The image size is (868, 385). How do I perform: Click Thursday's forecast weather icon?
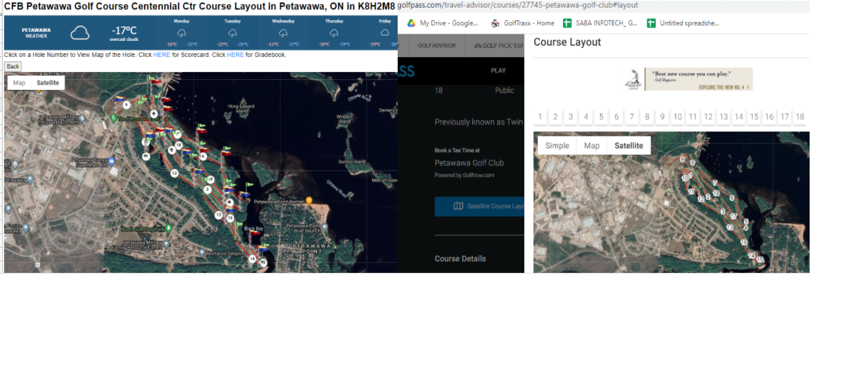click(333, 32)
